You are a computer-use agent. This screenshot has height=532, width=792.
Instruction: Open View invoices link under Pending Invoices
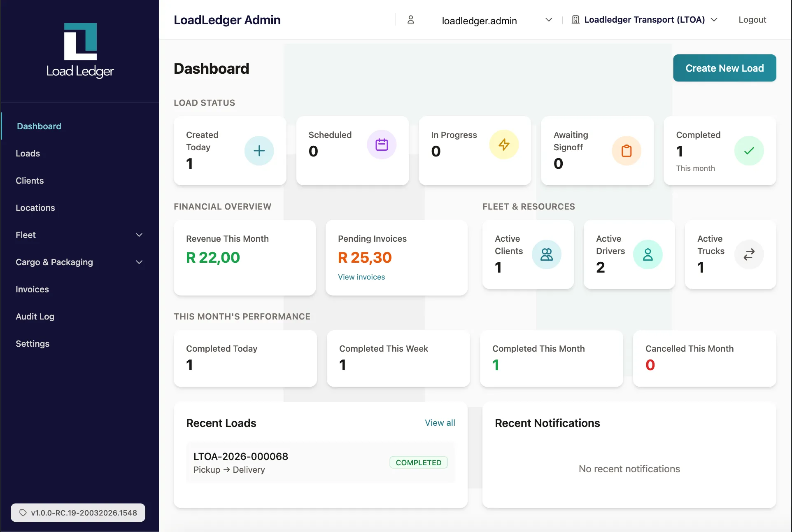(361, 277)
